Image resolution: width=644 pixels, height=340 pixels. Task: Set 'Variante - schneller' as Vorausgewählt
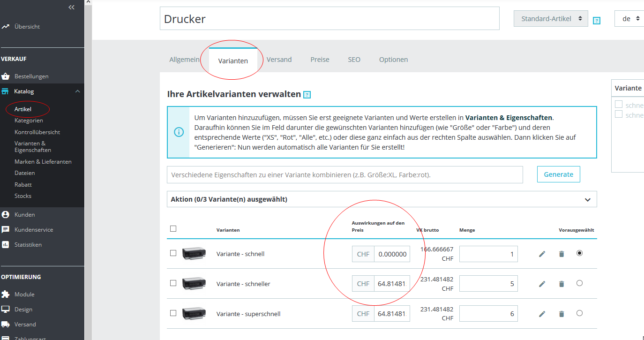pyautogui.click(x=579, y=283)
